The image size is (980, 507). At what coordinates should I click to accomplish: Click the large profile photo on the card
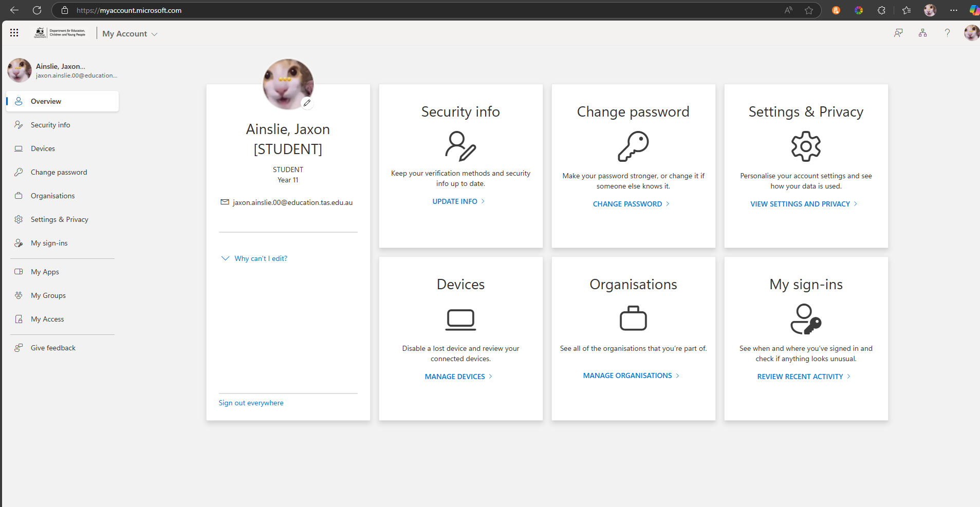(x=288, y=84)
